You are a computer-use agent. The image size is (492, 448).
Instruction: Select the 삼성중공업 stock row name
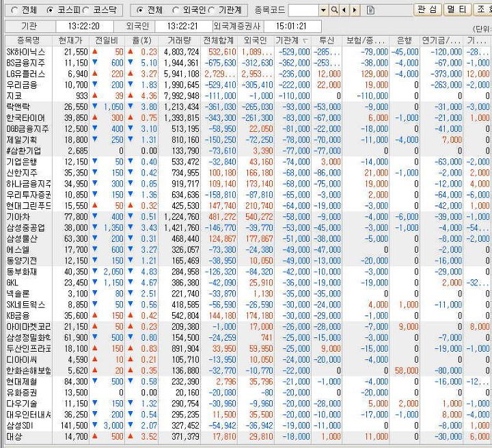coord(26,227)
